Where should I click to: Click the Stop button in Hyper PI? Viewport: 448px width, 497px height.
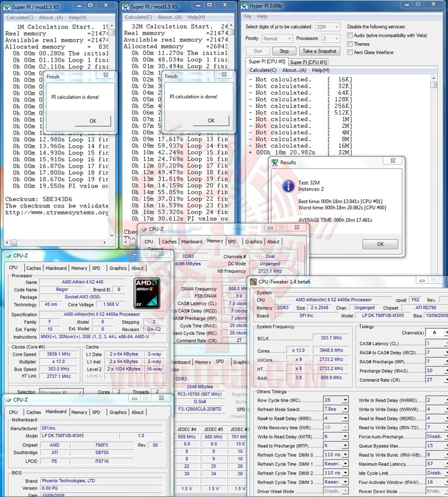[x=284, y=51]
